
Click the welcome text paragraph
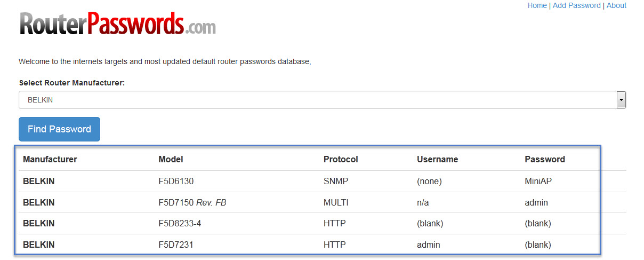click(165, 61)
